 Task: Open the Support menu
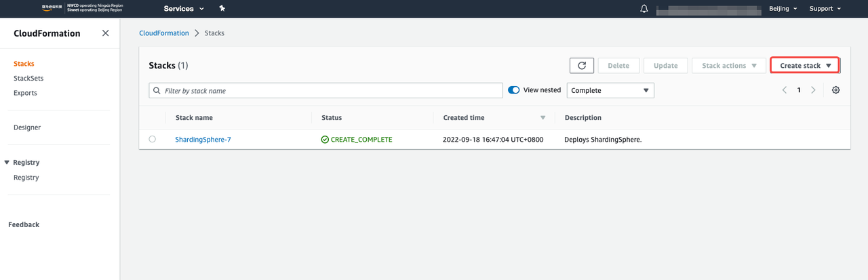point(825,9)
